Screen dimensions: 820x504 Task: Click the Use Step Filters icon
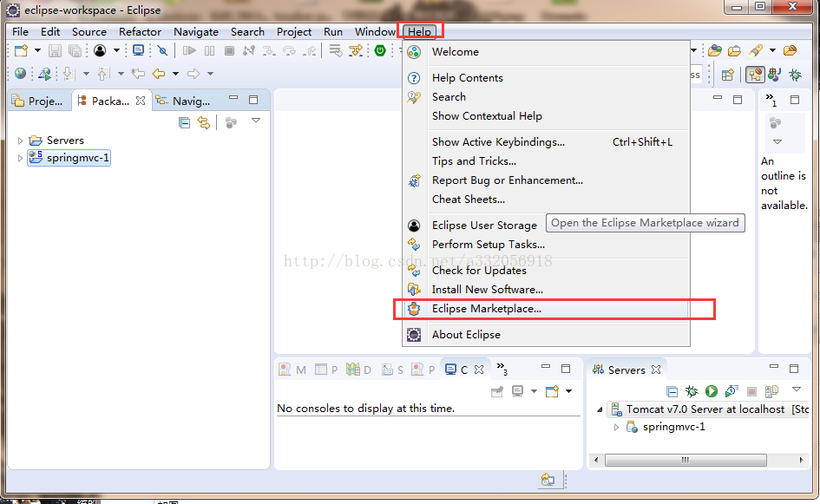[x=356, y=50]
